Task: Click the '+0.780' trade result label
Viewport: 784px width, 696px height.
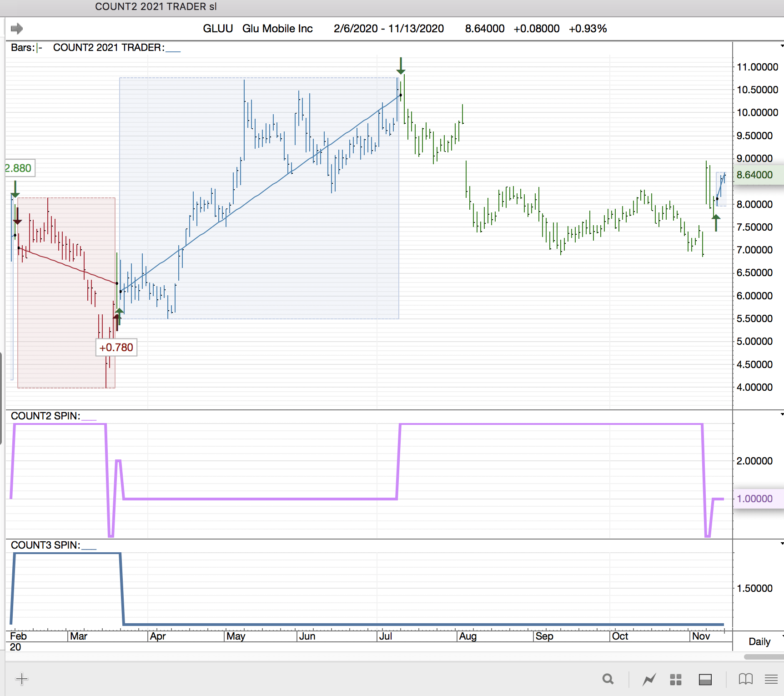Action: point(116,348)
